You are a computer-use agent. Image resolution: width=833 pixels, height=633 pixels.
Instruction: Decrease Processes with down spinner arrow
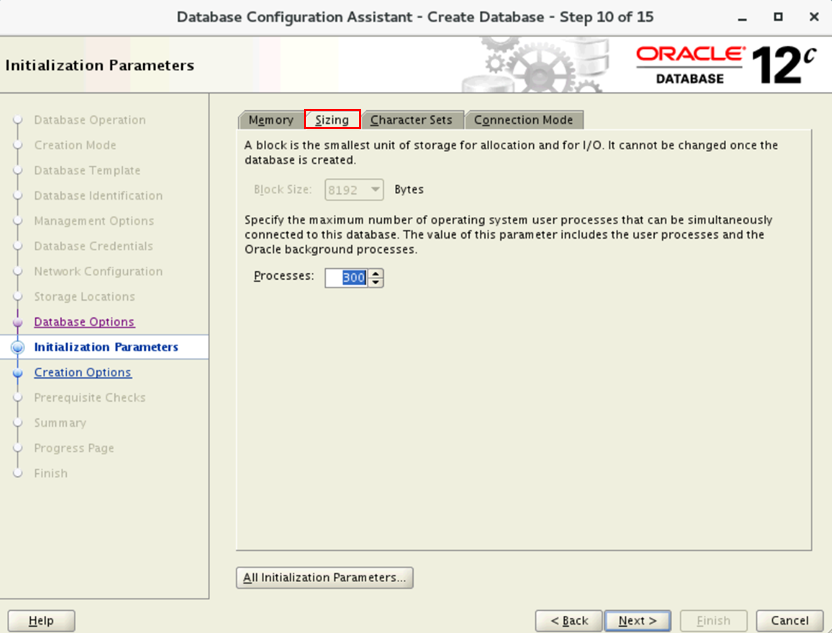pos(376,283)
